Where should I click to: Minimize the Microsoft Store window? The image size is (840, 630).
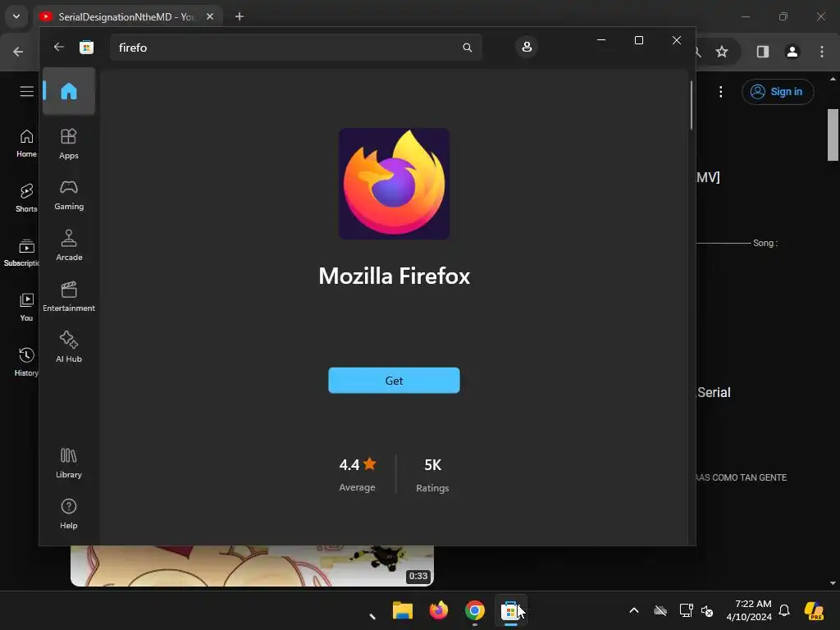coord(601,40)
